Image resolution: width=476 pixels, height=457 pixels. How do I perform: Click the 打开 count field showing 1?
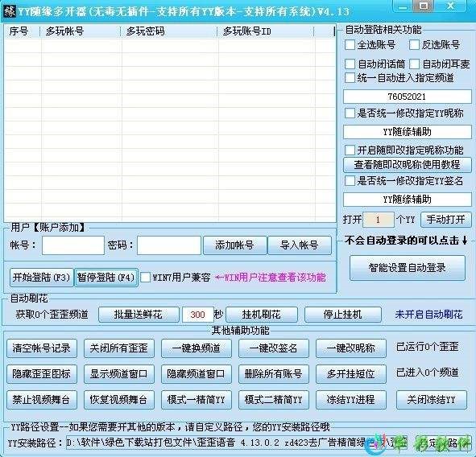(379, 220)
